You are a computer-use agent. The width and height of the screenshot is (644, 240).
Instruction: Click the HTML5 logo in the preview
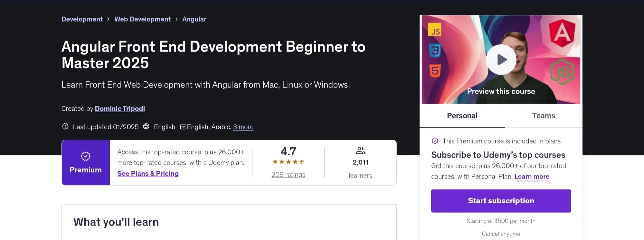tap(435, 70)
